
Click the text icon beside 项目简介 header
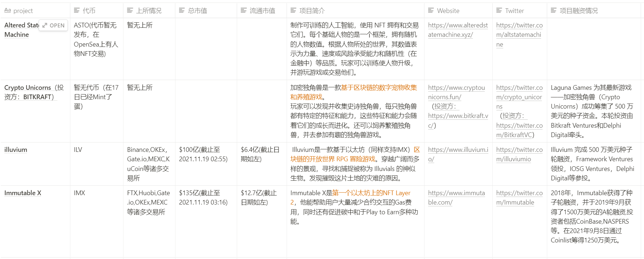[293, 10]
